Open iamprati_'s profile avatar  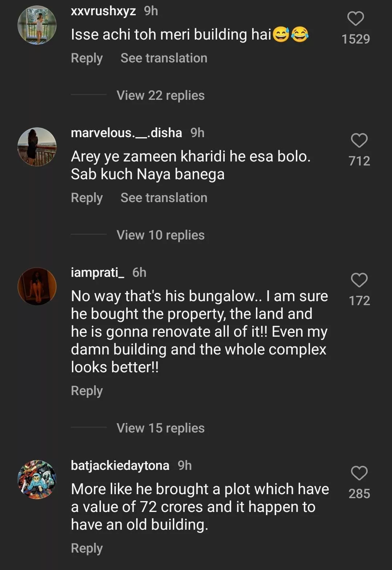(x=37, y=286)
